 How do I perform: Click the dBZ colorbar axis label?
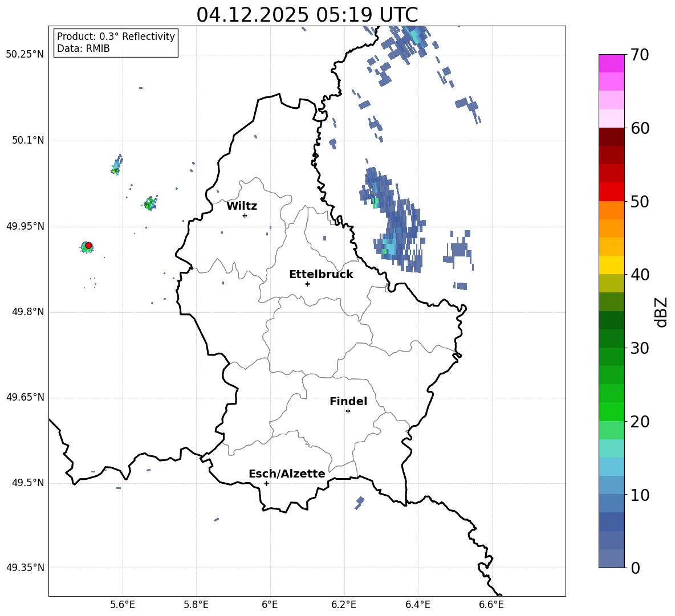(661, 312)
